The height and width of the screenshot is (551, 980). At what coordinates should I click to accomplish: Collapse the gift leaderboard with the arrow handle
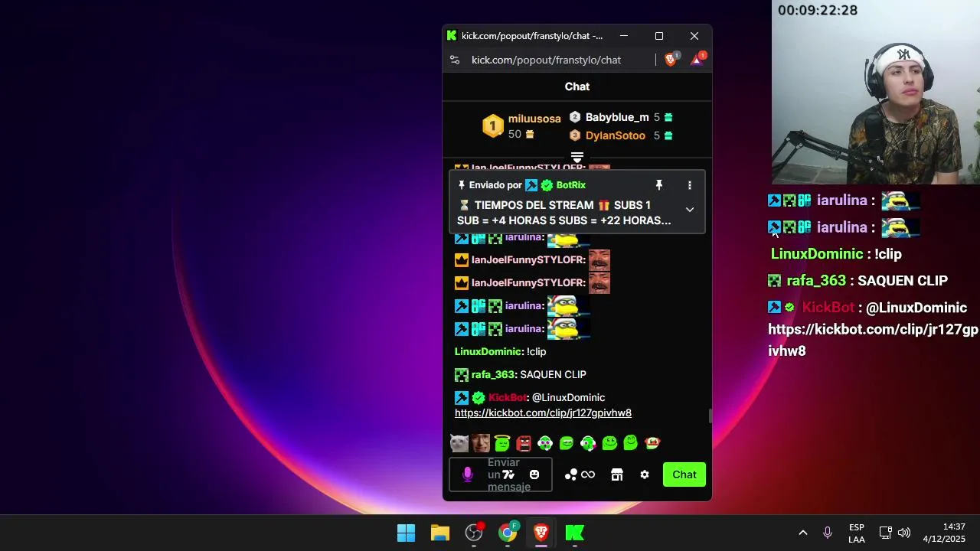point(577,157)
